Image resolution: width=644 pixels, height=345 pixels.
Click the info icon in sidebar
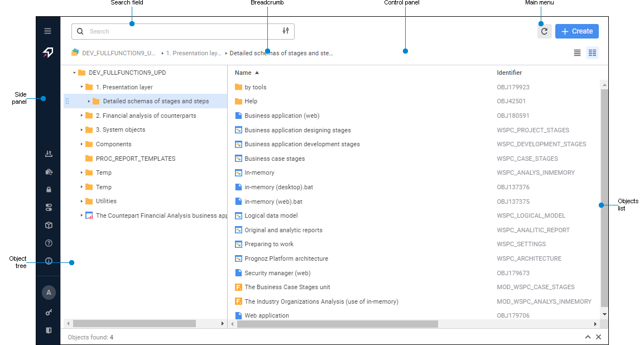tap(49, 261)
